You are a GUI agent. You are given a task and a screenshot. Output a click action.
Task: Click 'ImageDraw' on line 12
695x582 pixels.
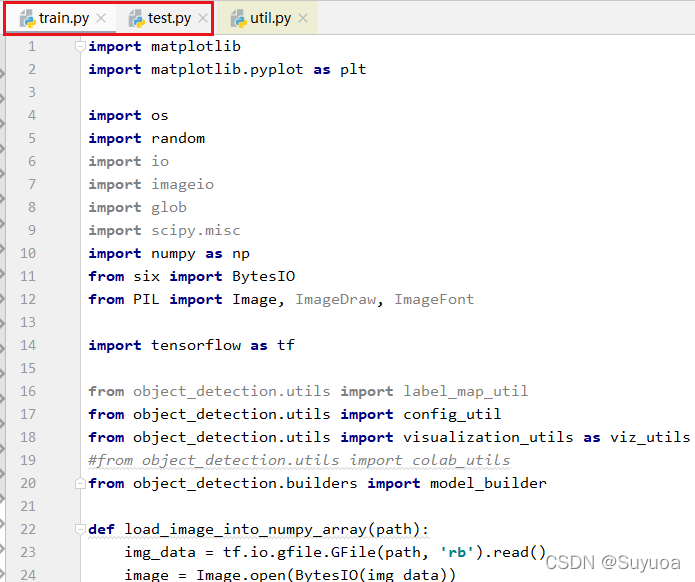click(x=336, y=299)
